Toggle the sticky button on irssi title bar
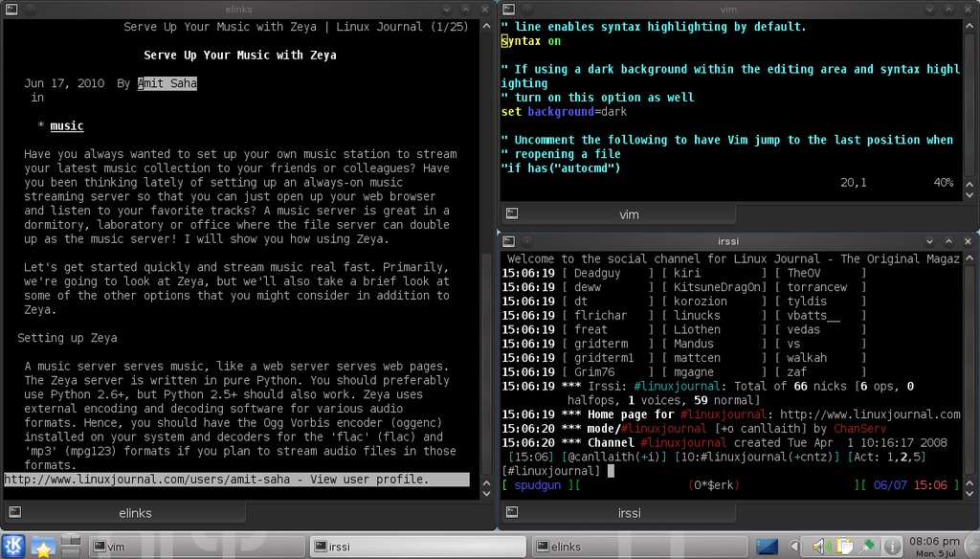The width and height of the screenshot is (980, 559). coord(527,241)
